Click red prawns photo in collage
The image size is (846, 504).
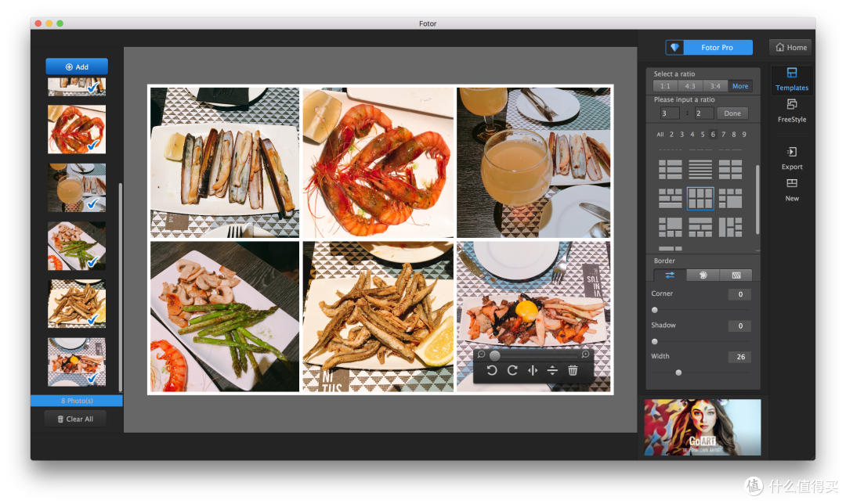378,162
